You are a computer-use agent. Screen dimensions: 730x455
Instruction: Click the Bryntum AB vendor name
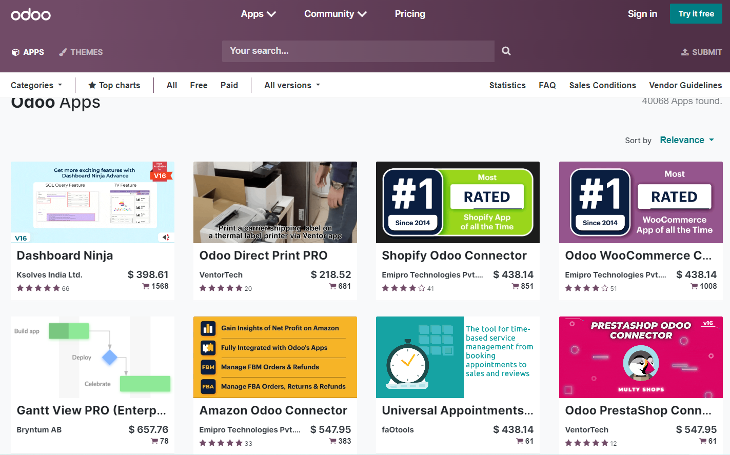(x=39, y=430)
